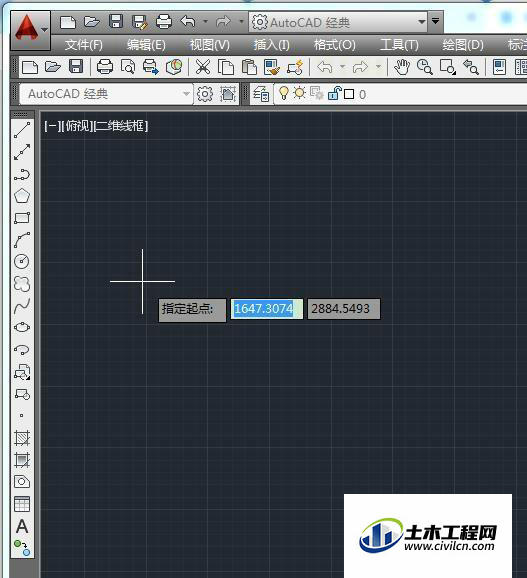Click the My Workspace icon
Image resolution: width=527 pixels, height=578 pixels.
click(x=228, y=94)
